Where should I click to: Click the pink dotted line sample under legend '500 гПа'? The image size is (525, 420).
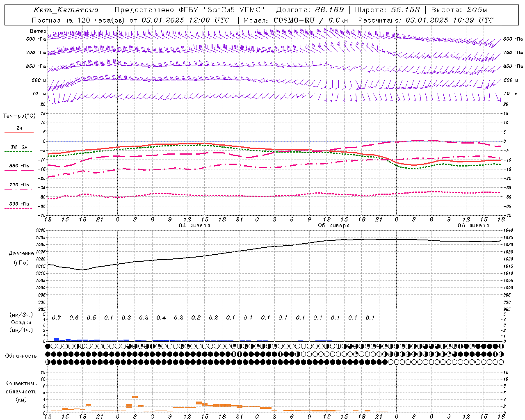(x=18, y=208)
